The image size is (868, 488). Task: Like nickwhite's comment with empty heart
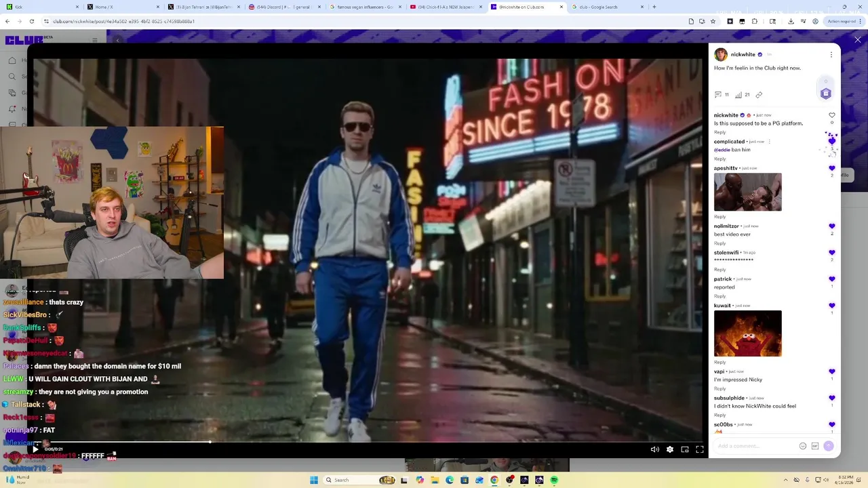click(x=832, y=115)
